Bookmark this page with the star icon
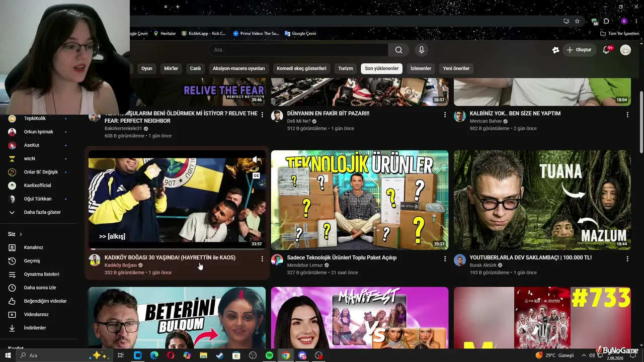644x362 pixels. (577, 21)
